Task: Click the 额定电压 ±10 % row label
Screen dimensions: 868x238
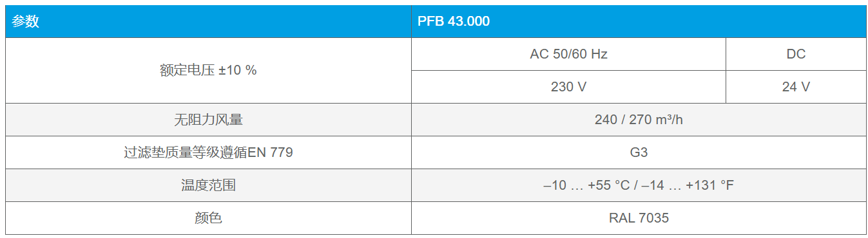Action: tap(208, 70)
